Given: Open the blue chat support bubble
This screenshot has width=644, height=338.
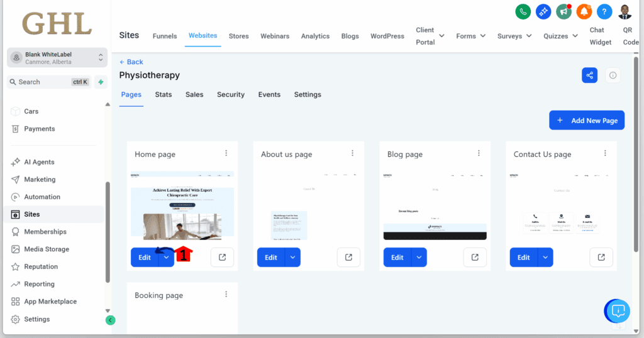Looking at the screenshot, I should [618, 311].
